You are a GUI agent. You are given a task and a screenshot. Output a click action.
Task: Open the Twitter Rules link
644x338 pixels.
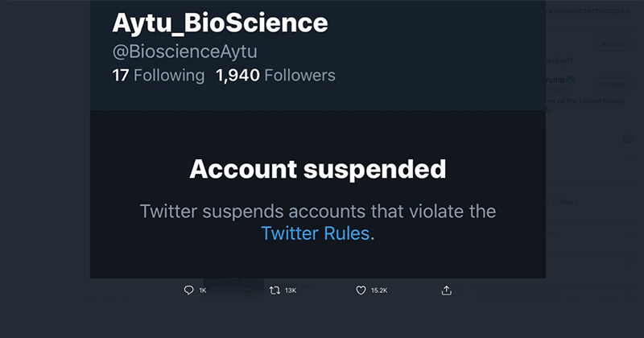click(316, 233)
